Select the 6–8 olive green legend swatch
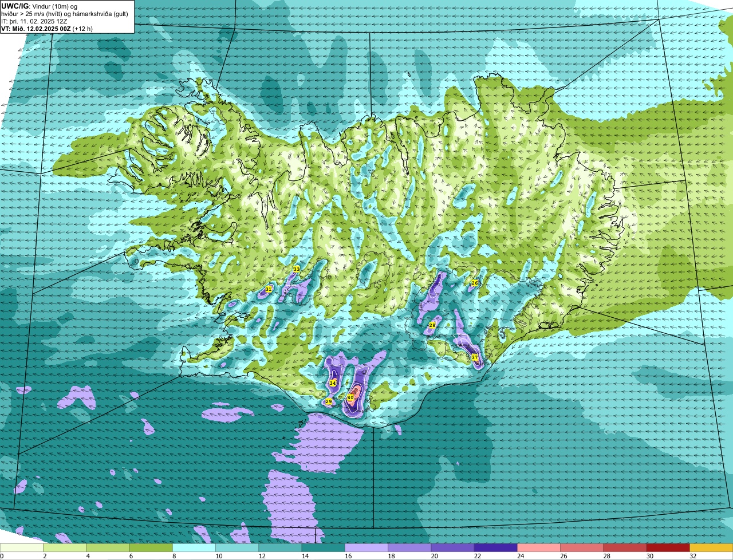The image size is (733, 560). click(x=151, y=548)
